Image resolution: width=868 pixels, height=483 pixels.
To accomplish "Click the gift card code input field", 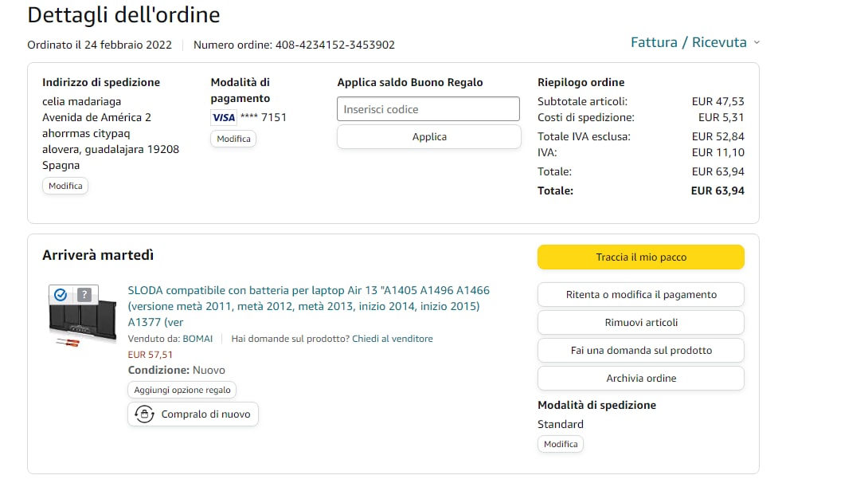I will tap(428, 109).
